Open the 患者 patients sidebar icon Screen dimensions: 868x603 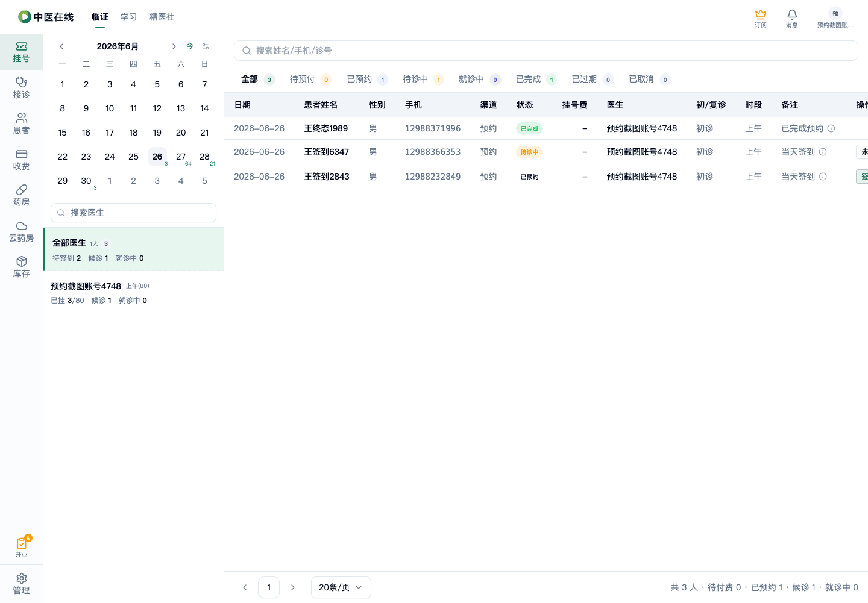pyautogui.click(x=21, y=124)
